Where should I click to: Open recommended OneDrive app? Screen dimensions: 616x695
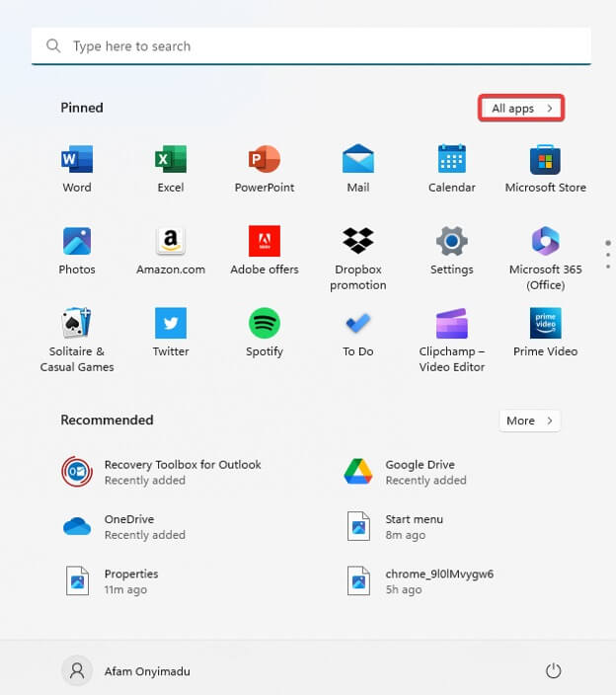point(123,526)
